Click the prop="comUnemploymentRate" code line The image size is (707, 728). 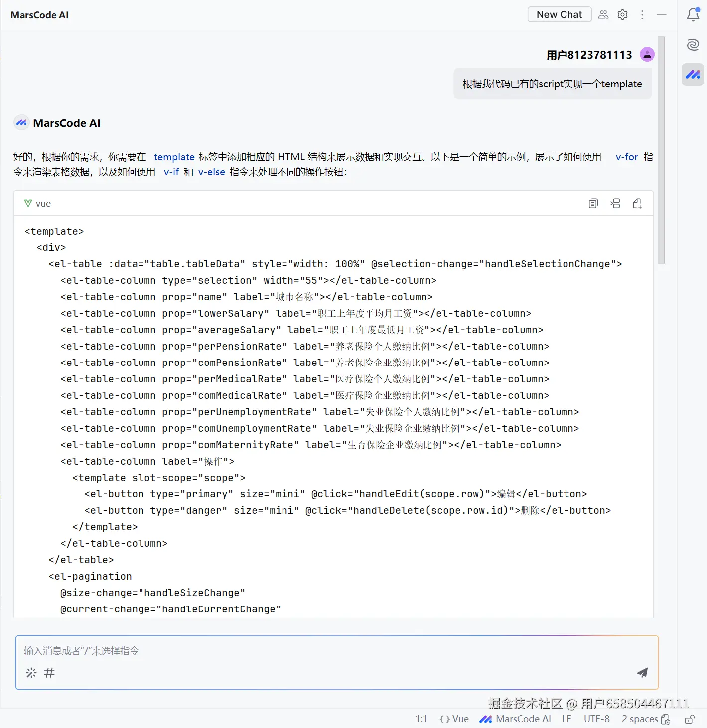point(319,428)
